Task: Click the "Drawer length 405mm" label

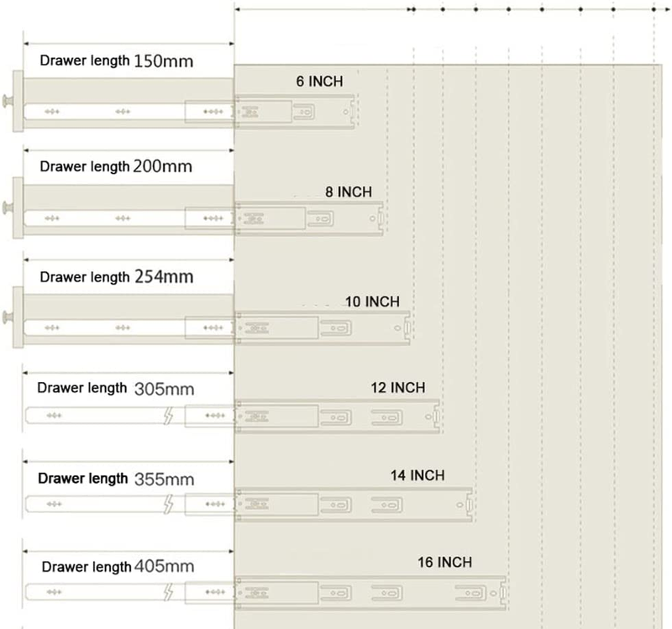Action: click(118, 567)
